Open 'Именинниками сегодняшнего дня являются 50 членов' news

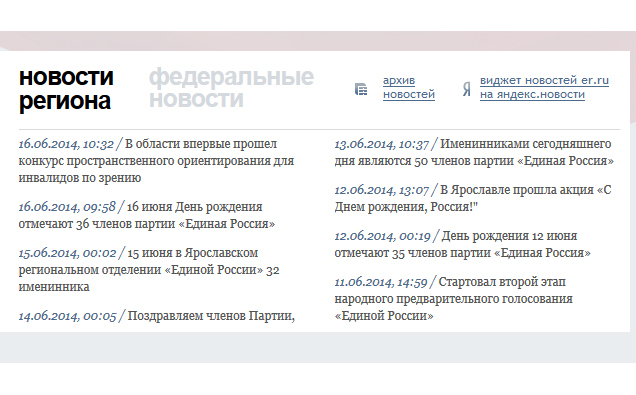coord(474,152)
